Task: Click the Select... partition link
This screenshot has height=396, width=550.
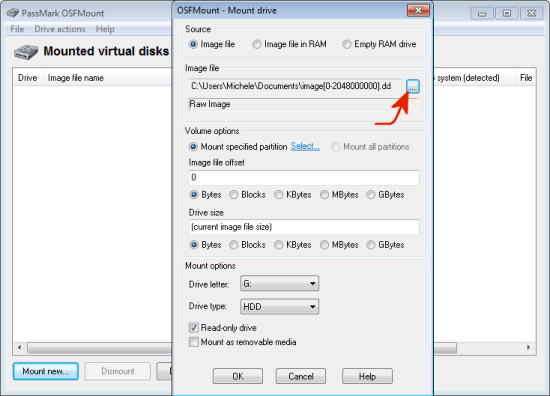Action: click(305, 146)
